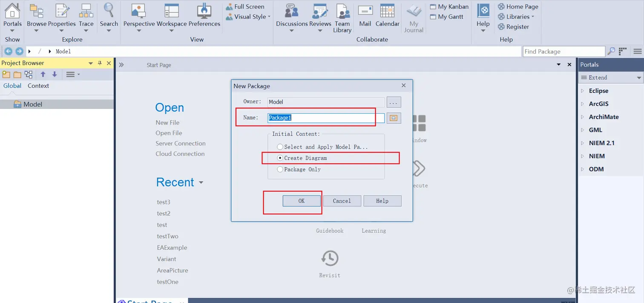Open recent file AreaPicture

(172, 270)
